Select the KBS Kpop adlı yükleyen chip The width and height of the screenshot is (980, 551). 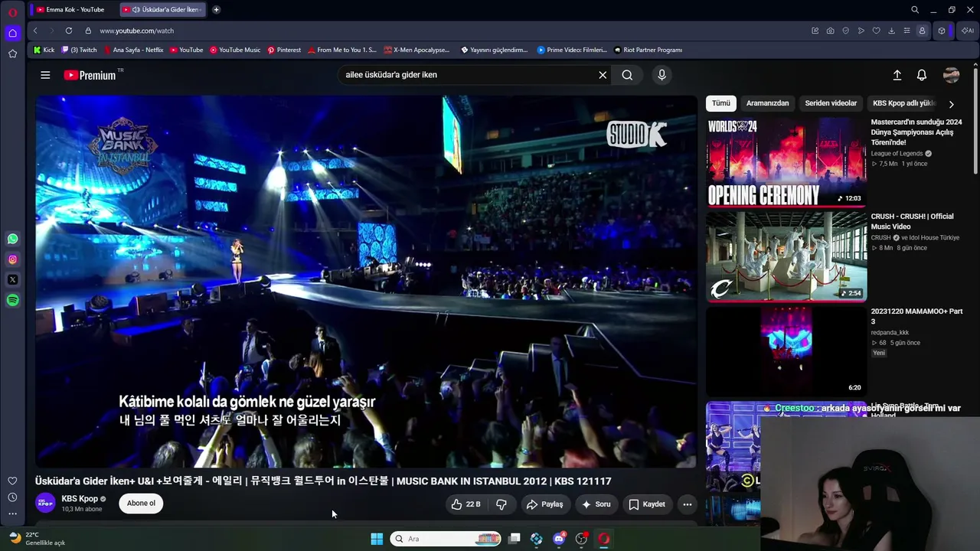click(x=903, y=103)
